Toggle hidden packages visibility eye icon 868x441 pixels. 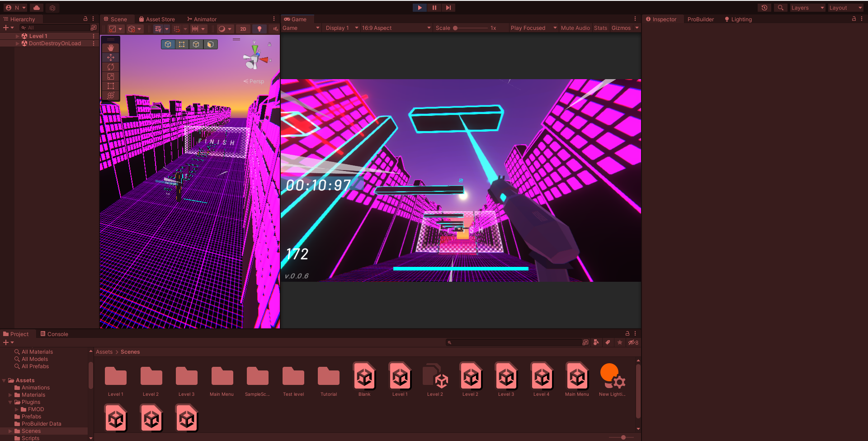(633, 342)
